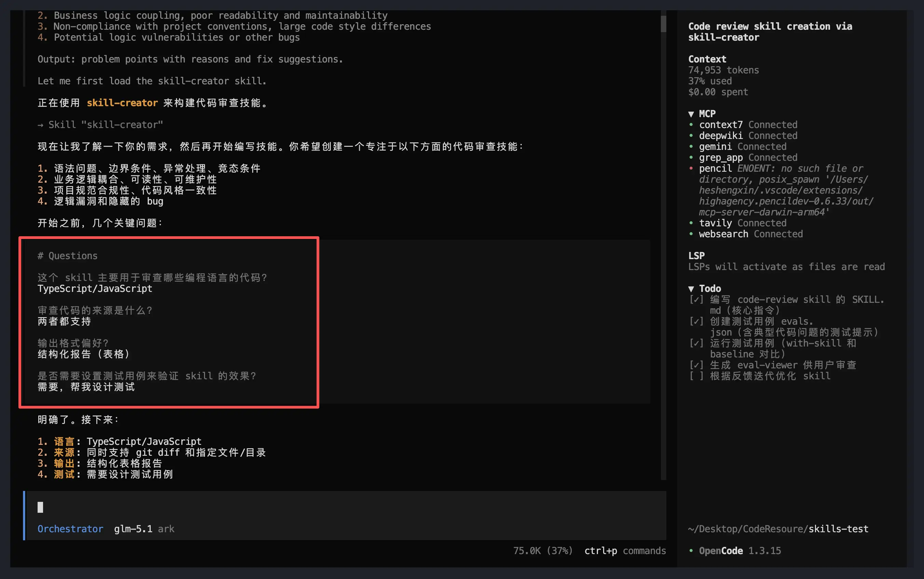Toggle the unchecked todo about iterating skill

[x=696, y=376]
